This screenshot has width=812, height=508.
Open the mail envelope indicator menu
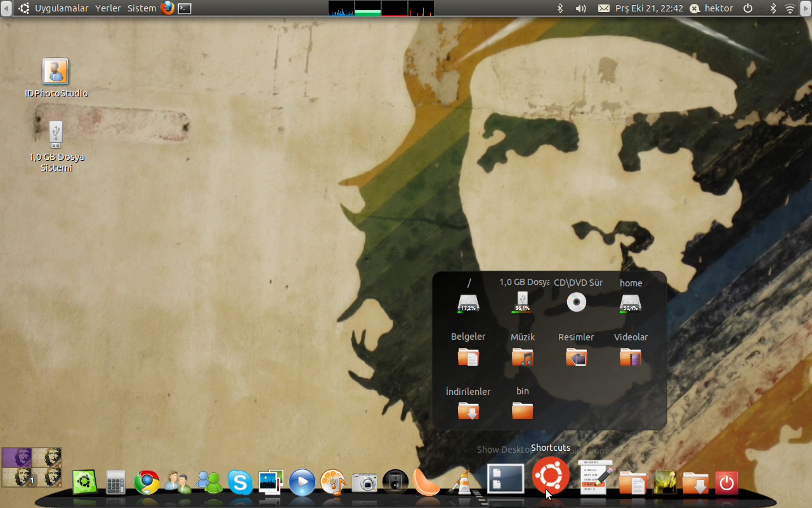(604, 8)
